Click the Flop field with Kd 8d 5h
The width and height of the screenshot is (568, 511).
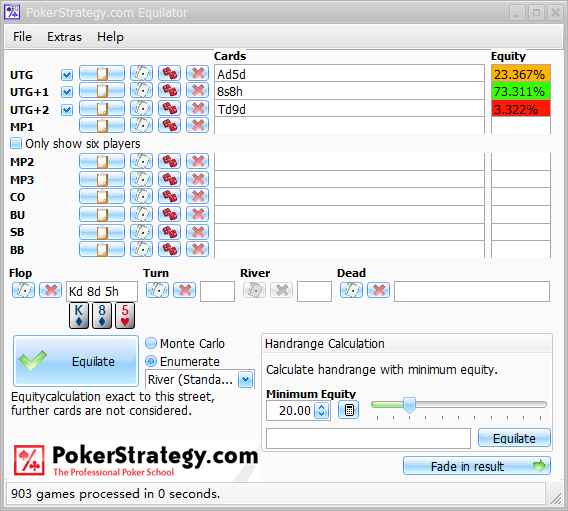click(x=102, y=291)
